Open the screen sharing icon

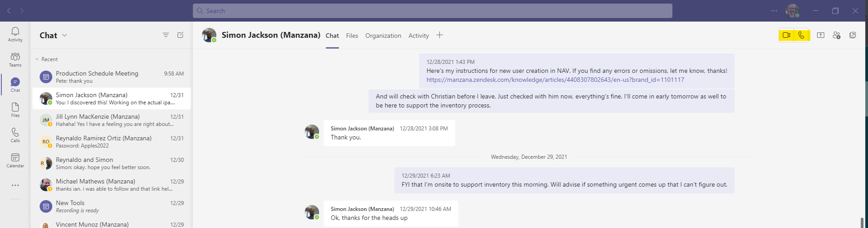coord(821,35)
